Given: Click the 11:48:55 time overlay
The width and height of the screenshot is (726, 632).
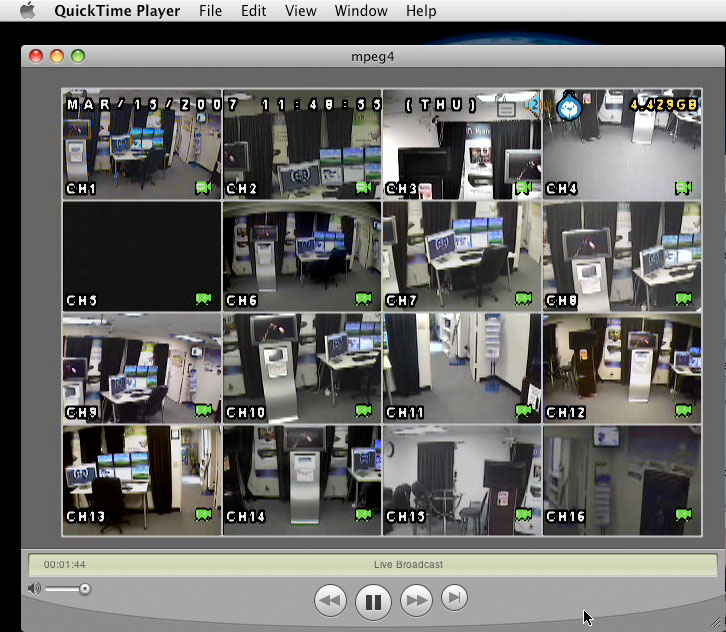Looking at the screenshot, I should [321, 105].
